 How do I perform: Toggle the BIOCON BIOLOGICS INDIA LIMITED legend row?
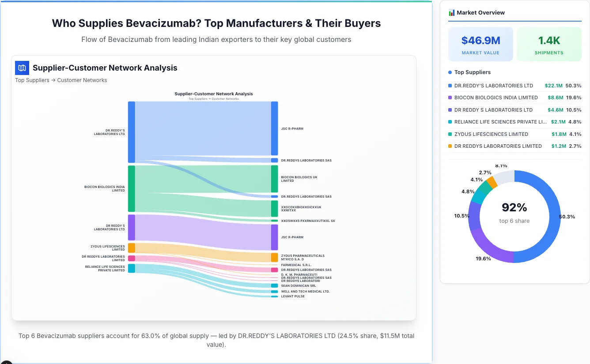click(508, 98)
